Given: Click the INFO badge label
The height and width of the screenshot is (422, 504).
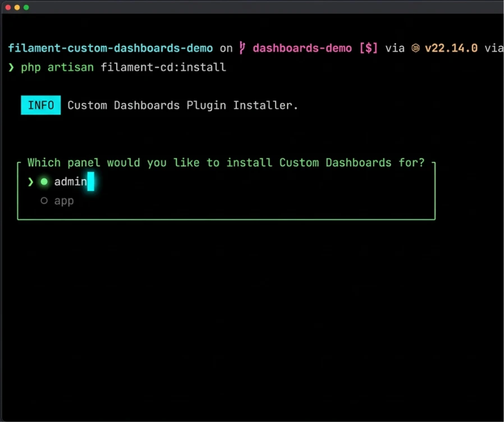Looking at the screenshot, I should [x=40, y=105].
